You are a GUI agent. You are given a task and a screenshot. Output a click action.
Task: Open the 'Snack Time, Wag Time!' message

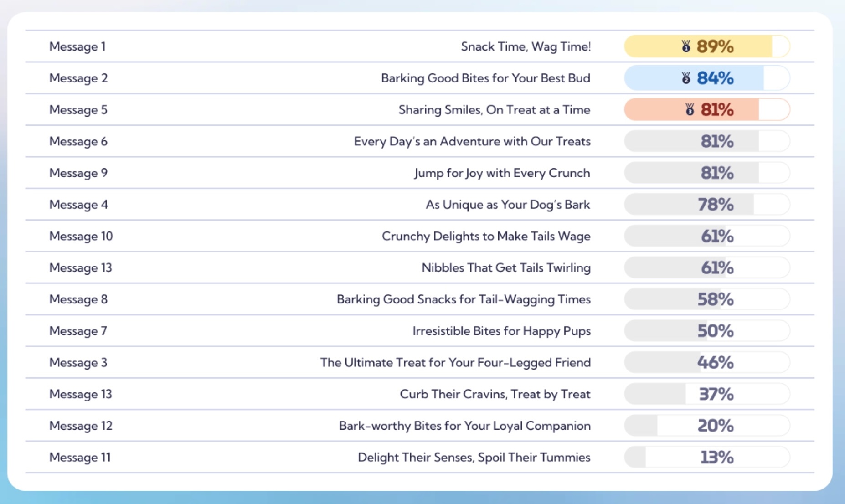point(526,46)
